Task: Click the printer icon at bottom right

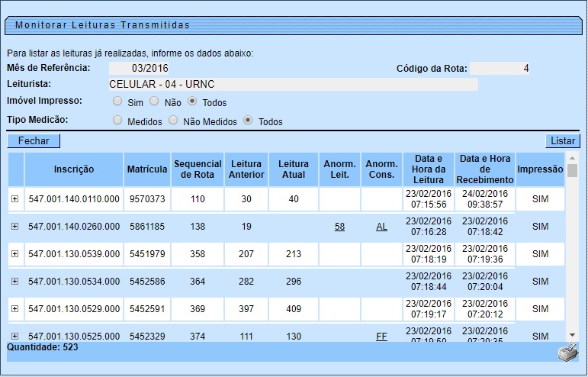Action: point(567,352)
